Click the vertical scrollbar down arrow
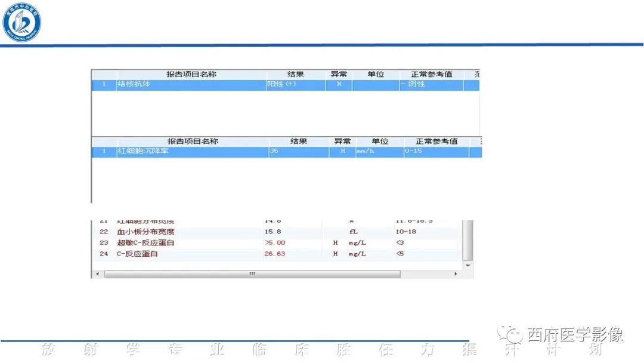 click(468, 266)
